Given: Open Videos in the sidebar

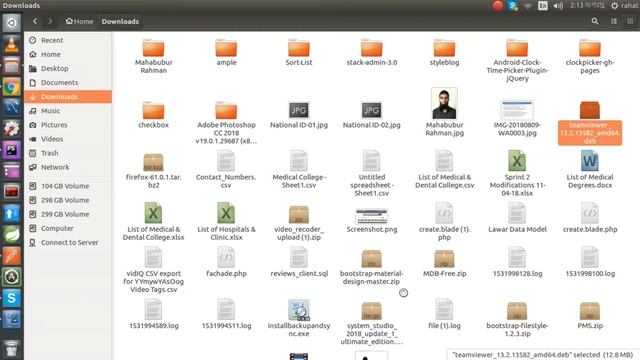Looking at the screenshot, I should (x=68, y=139).
